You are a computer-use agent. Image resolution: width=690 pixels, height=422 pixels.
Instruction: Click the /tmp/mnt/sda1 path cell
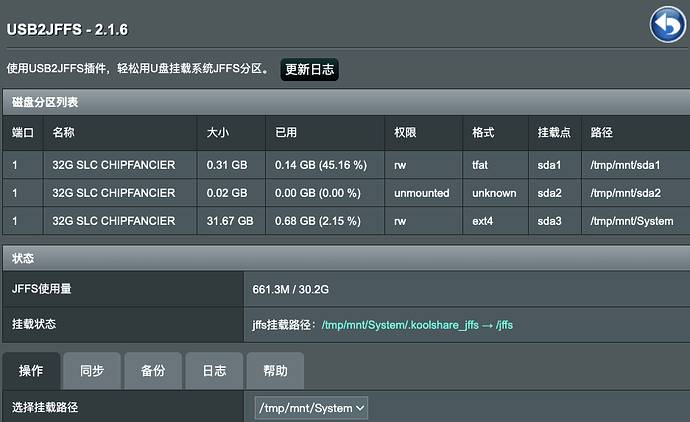click(x=625, y=165)
